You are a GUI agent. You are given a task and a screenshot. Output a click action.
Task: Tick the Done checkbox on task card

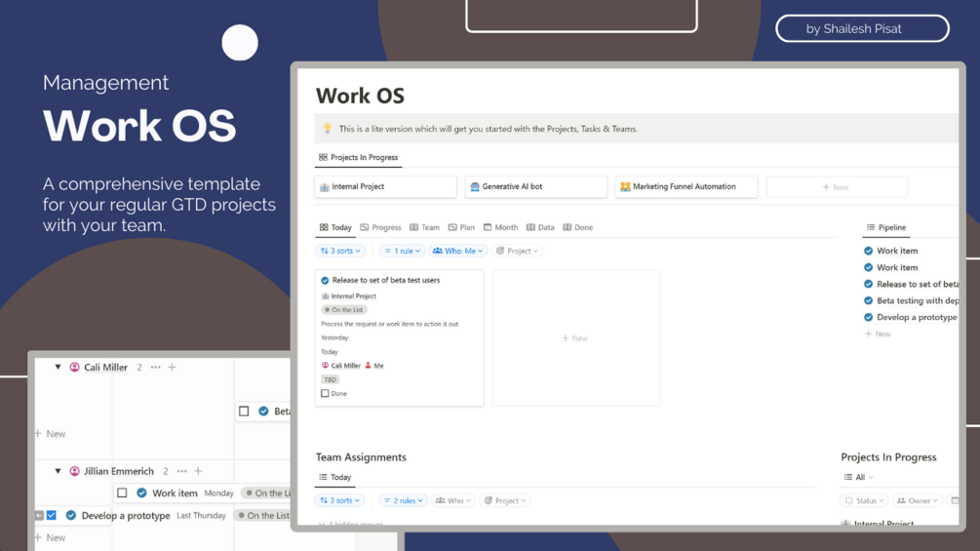(x=325, y=394)
